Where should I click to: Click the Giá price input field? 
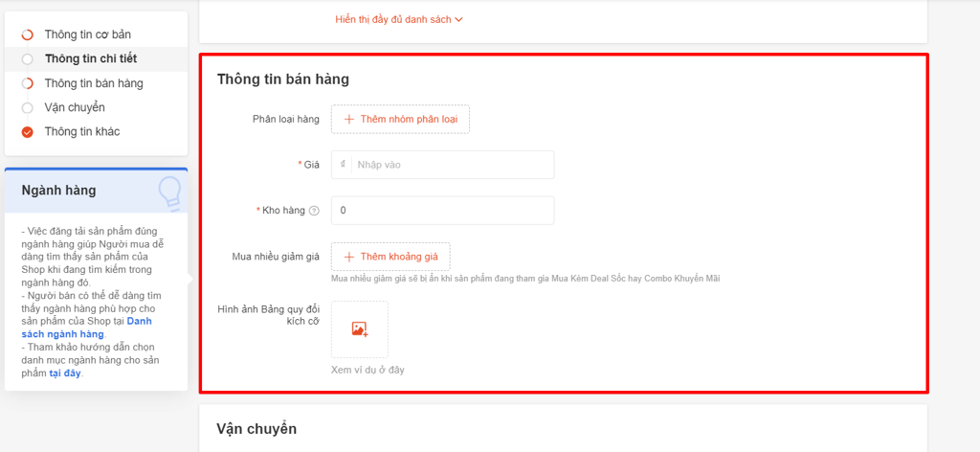452,165
